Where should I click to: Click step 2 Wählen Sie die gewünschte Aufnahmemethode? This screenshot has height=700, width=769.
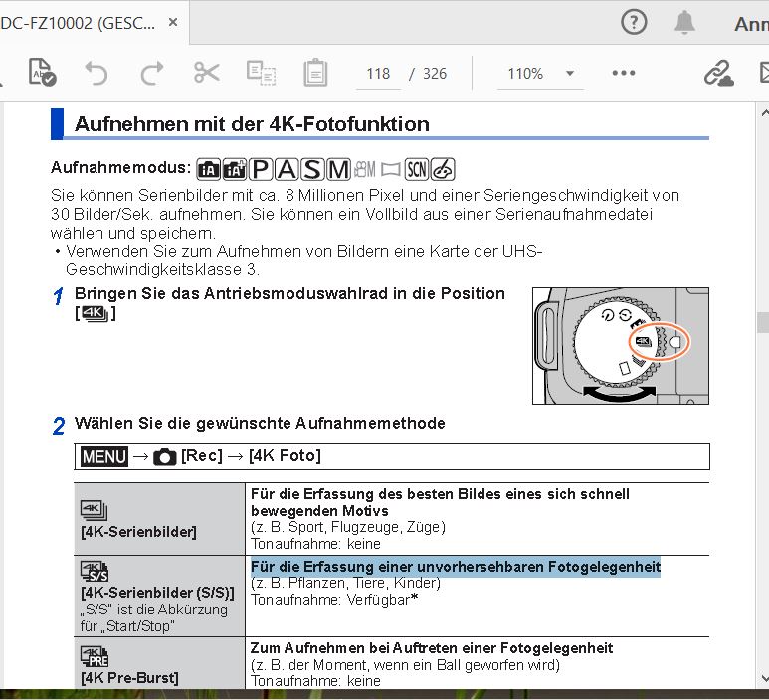point(260,423)
